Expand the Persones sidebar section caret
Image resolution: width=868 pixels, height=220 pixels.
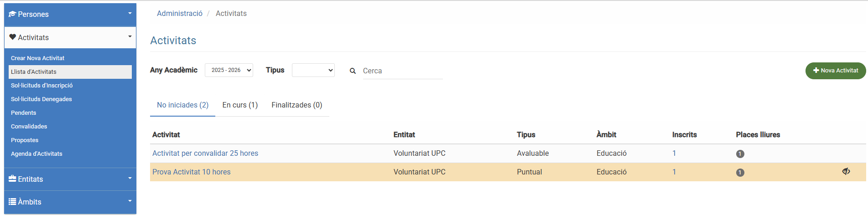(x=130, y=14)
